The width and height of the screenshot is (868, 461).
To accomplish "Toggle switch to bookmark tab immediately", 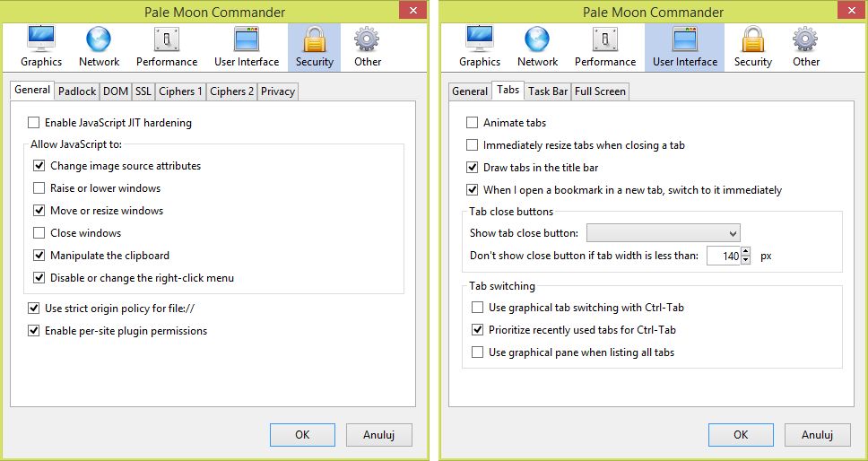I will click(473, 190).
